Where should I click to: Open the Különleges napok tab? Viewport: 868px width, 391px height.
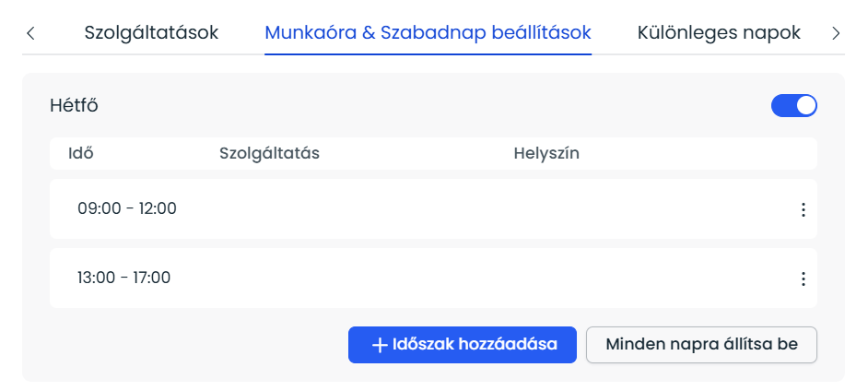point(719,33)
